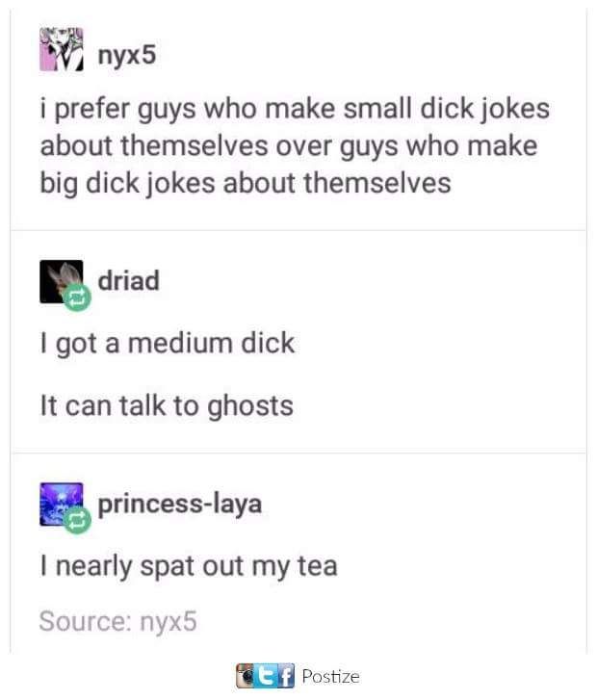Screen dimensions: 597x700
Task: Open driad's avatar image
Action: (x=62, y=282)
